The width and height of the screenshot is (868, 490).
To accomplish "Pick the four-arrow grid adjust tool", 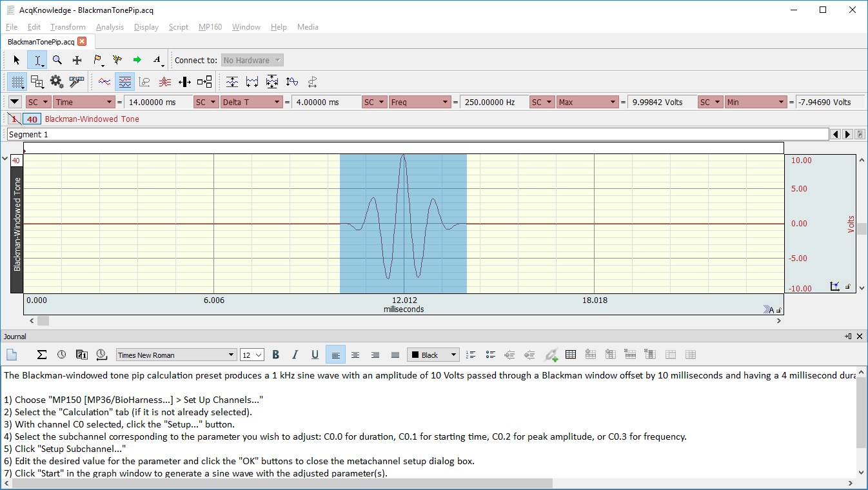I will 77,60.
